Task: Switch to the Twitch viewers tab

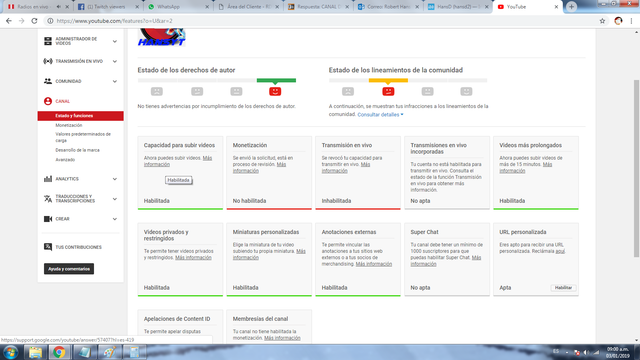Action: pos(108,7)
